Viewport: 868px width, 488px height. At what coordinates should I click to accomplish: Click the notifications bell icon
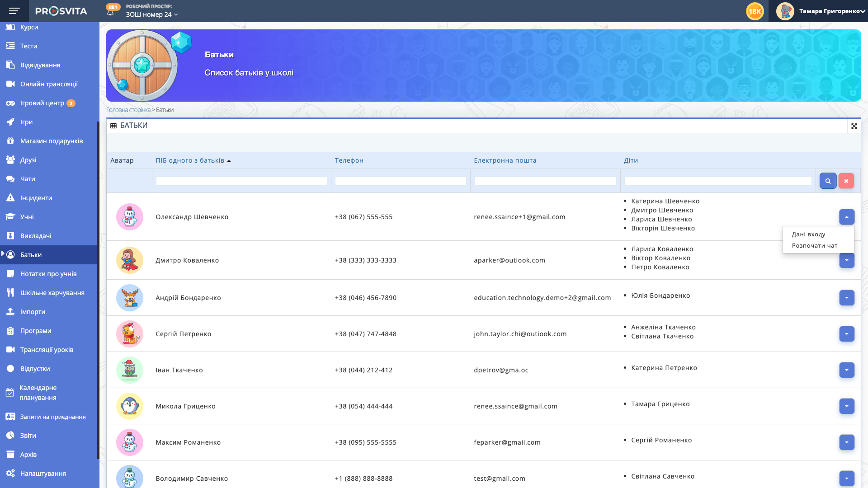click(x=110, y=13)
